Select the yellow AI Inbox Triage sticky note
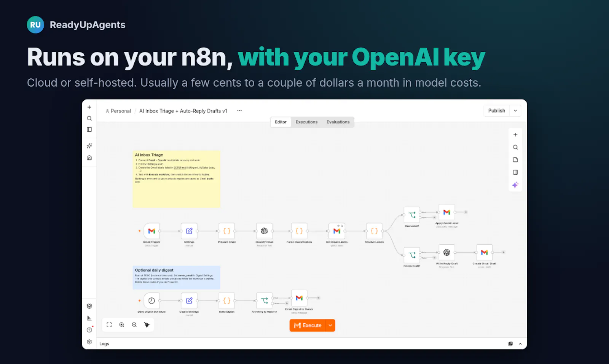The width and height of the screenshot is (609, 364). 176,179
